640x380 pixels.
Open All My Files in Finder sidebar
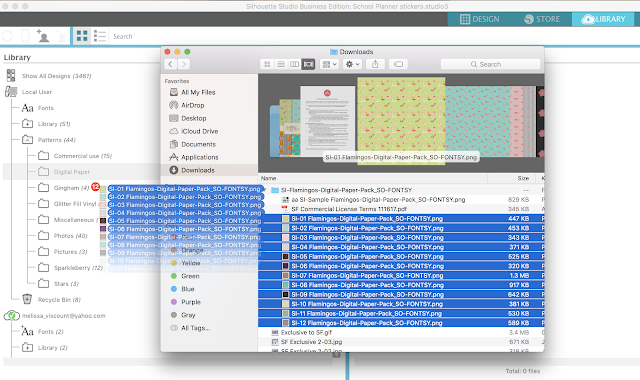click(198, 92)
